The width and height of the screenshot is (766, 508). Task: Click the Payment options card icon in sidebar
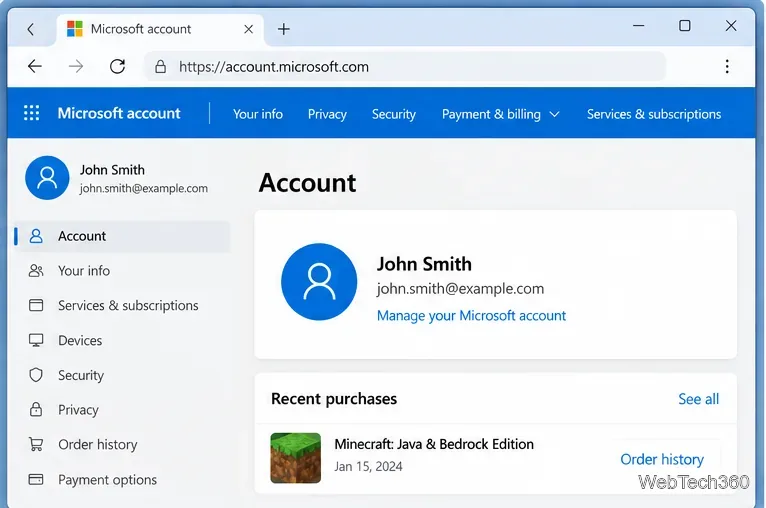coord(36,479)
